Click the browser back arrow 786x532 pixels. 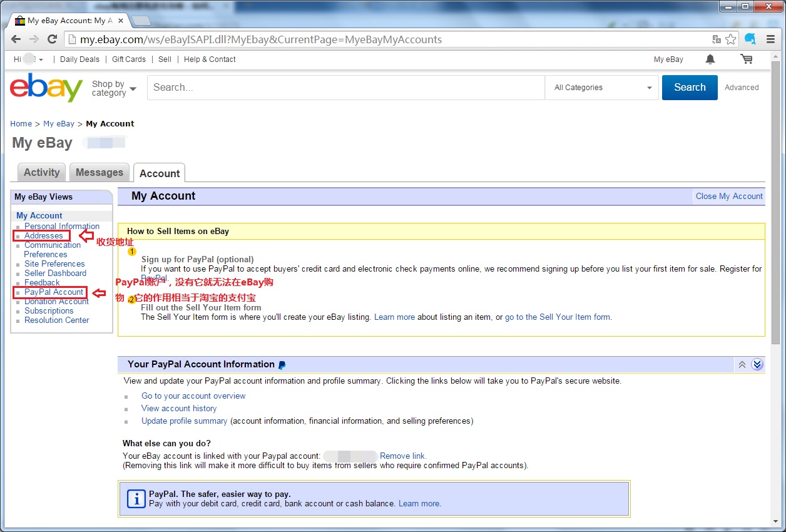pyautogui.click(x=16, y=39)
